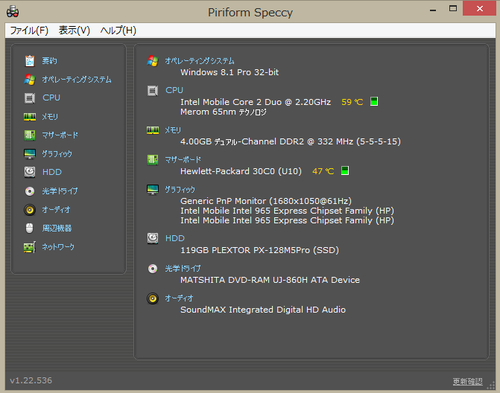Select the ネットワーク card icon in sidebar
This screenshot has width=500, height=393.
30,247
